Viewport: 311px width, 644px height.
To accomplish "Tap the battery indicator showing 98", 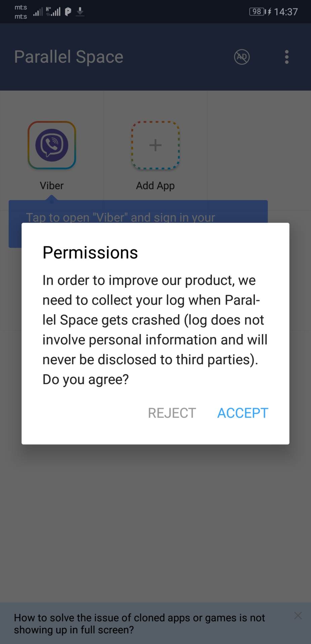I will pyautogui.click(x=256, y=11).
